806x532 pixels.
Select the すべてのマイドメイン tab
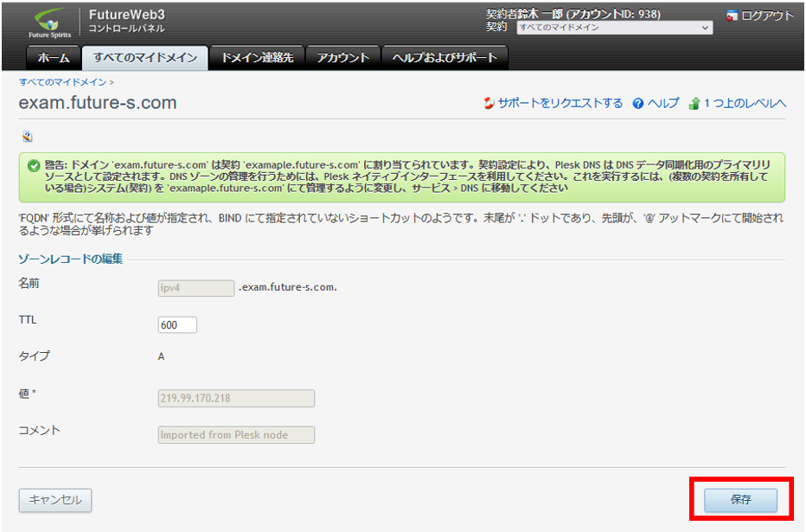point(145,58)
